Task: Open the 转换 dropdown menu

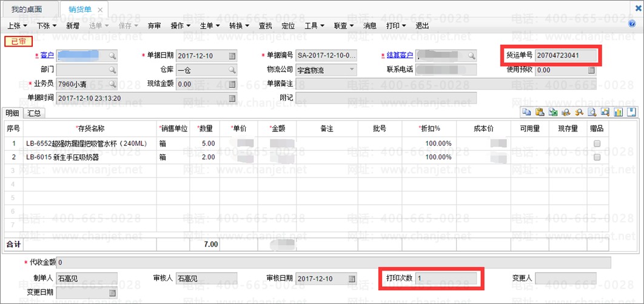Action: pyautogui.click(x=240, y=25)
